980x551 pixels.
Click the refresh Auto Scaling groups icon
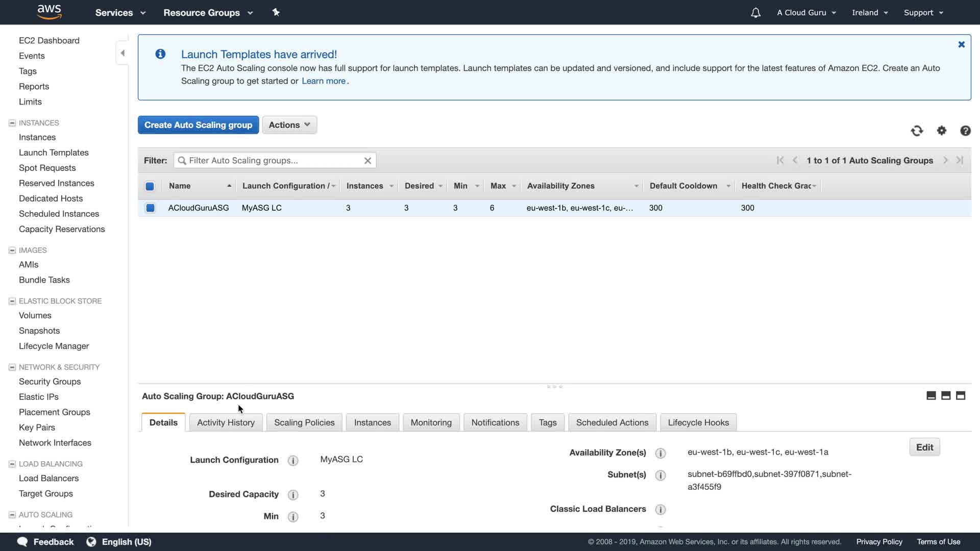click(x=917, y=131)
